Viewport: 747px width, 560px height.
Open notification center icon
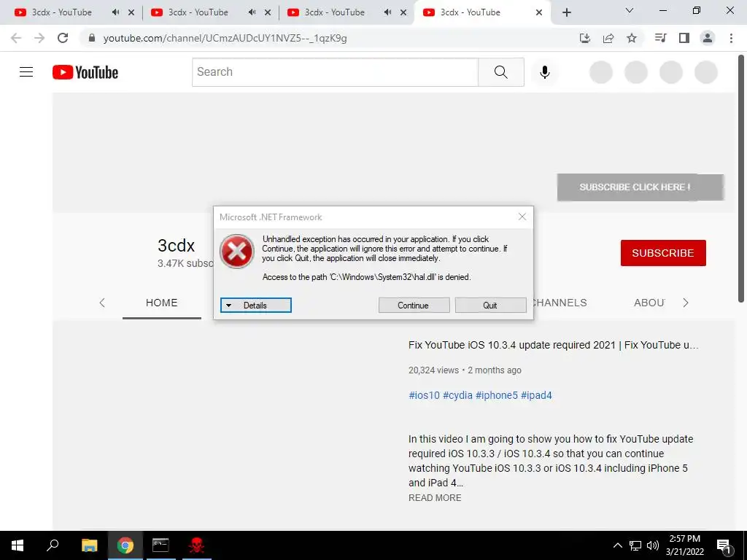pos(724,545)
